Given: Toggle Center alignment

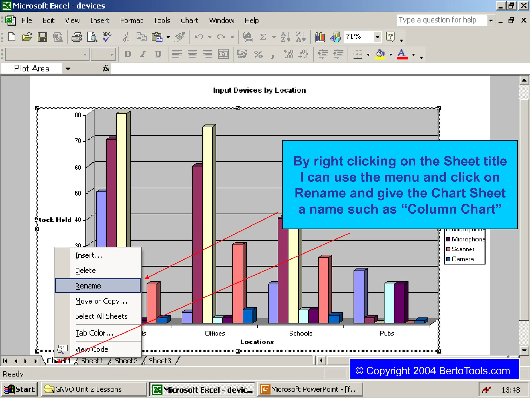Looking at the screenshot, I should click(192, 54).
